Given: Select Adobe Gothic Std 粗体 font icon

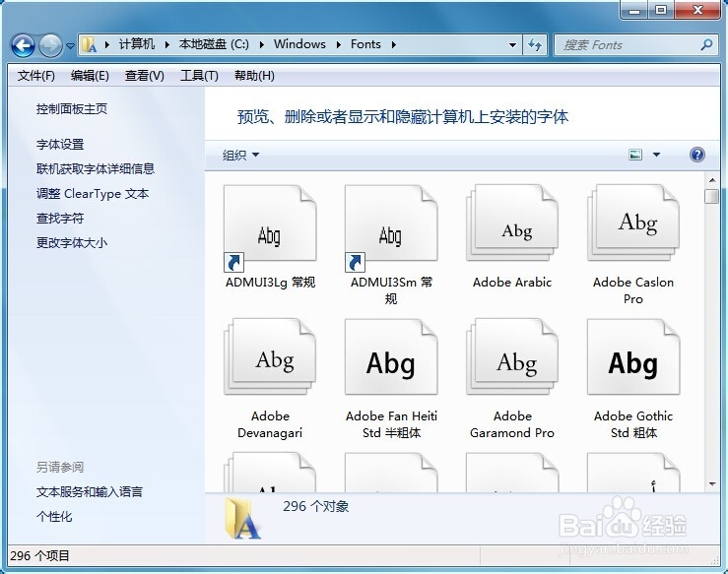Looking at the screenshot, I should point(633,356).
